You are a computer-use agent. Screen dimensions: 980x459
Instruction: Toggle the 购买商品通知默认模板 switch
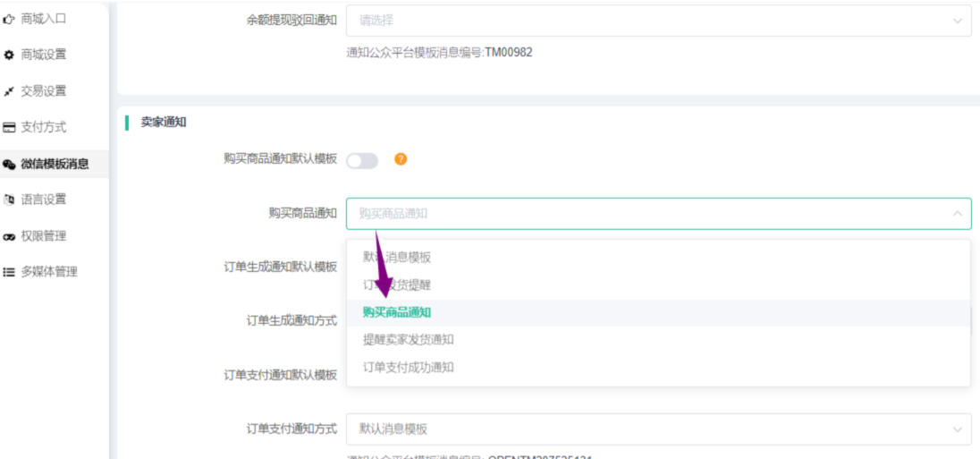tap(362, 160)
